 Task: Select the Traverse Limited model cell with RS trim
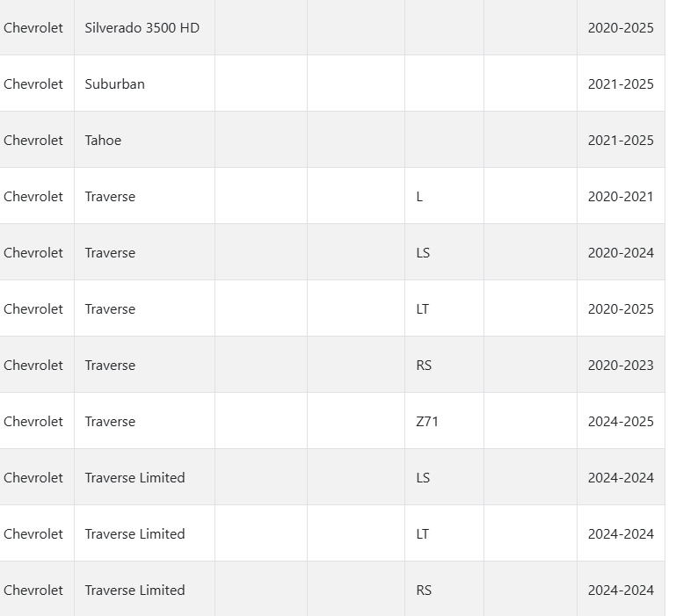[134, 591]
